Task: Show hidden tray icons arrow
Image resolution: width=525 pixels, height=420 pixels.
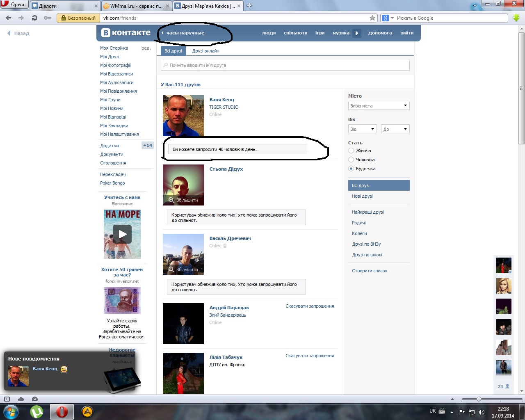Action: (x=452, y=412)
